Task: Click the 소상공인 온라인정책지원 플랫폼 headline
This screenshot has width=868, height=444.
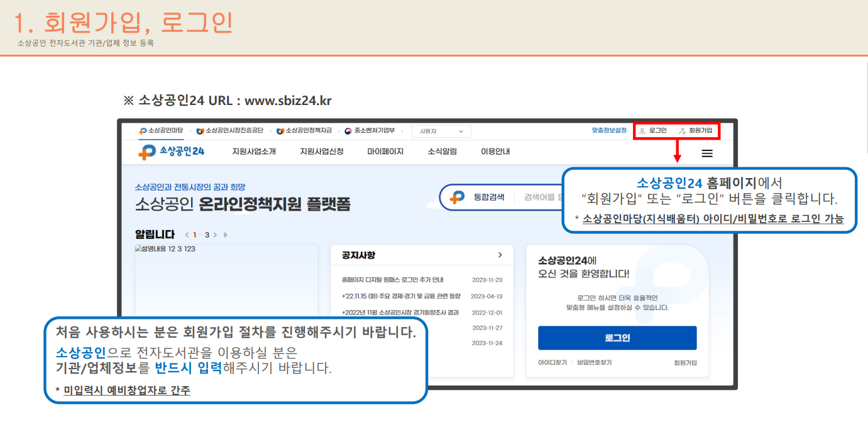Action: point(243,204)
